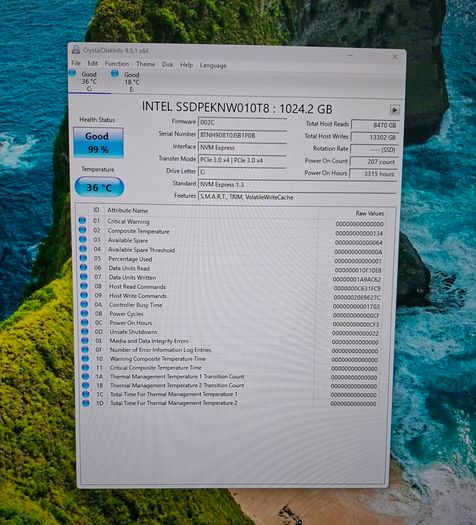Select the Critical Warning attribute name

[129, 222]
